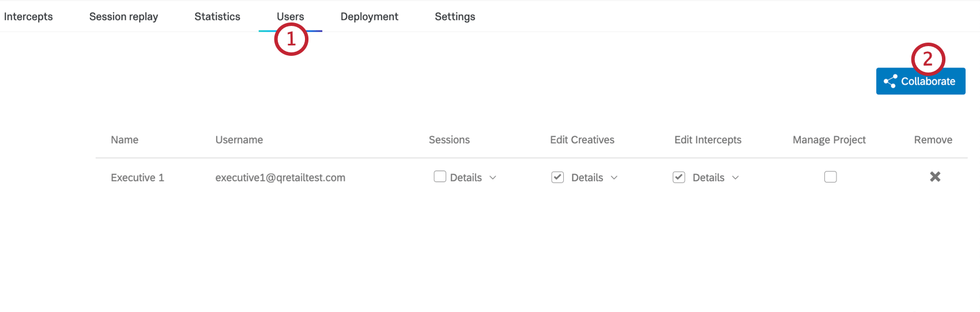
Task: Go to the Statistics tab
Action: [217, 17]
